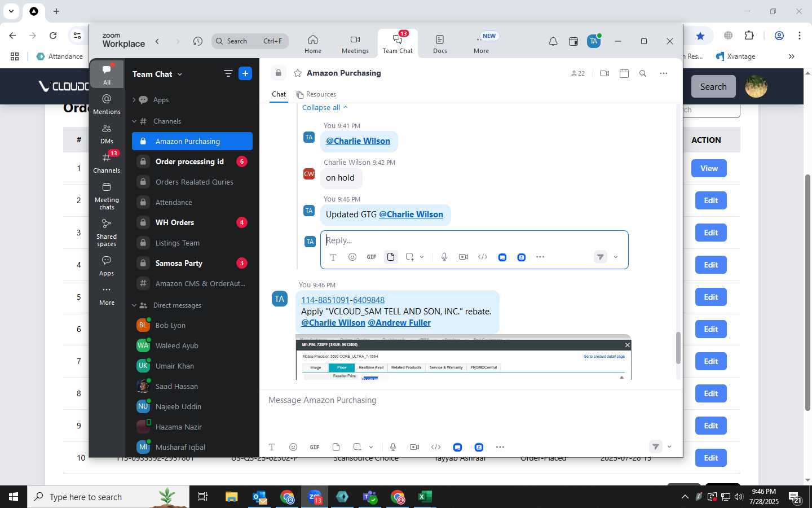Click the Zoom Search box
The image size is (812, 508).
tap(250, 41)
